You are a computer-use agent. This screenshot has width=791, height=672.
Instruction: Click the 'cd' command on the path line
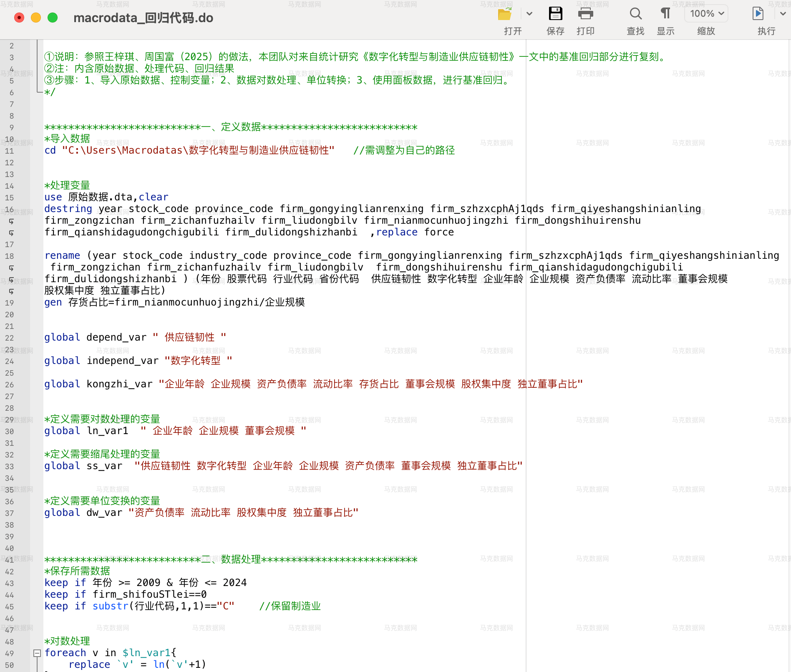pyautogui.click(x=50, y=150)
